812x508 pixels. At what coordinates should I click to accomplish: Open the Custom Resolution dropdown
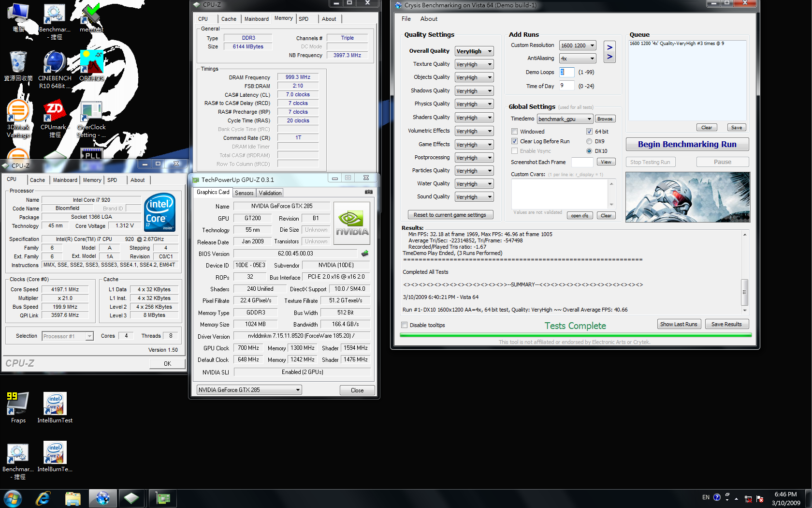578,45
